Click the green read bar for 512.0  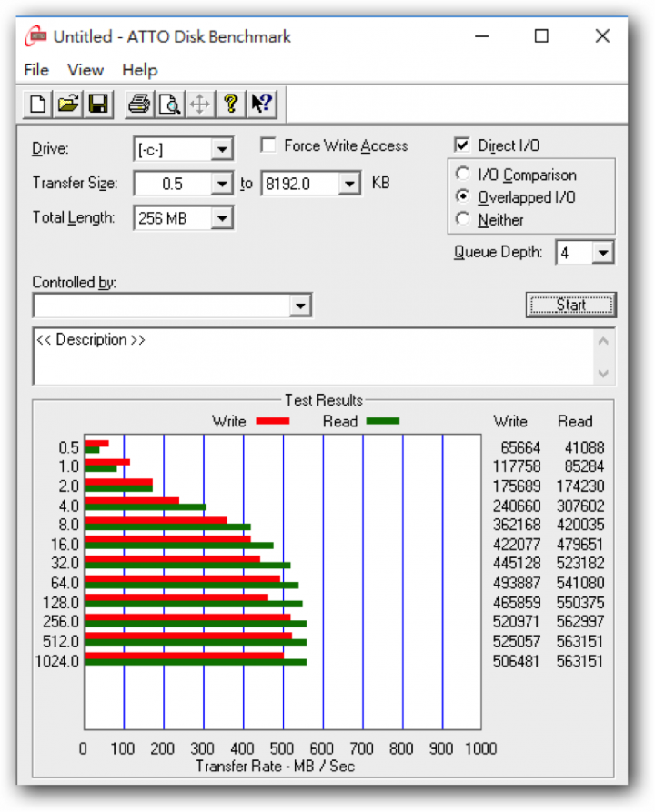click(x=196, y=642)
